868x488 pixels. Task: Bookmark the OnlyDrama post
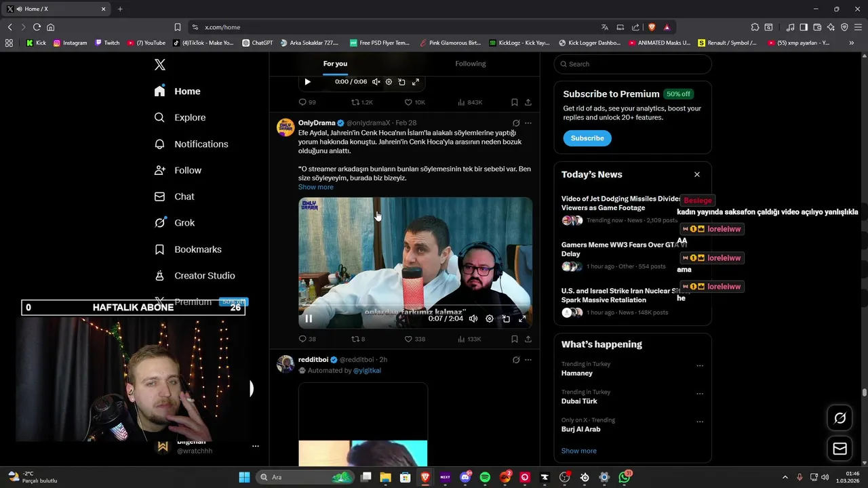[515, 339]
